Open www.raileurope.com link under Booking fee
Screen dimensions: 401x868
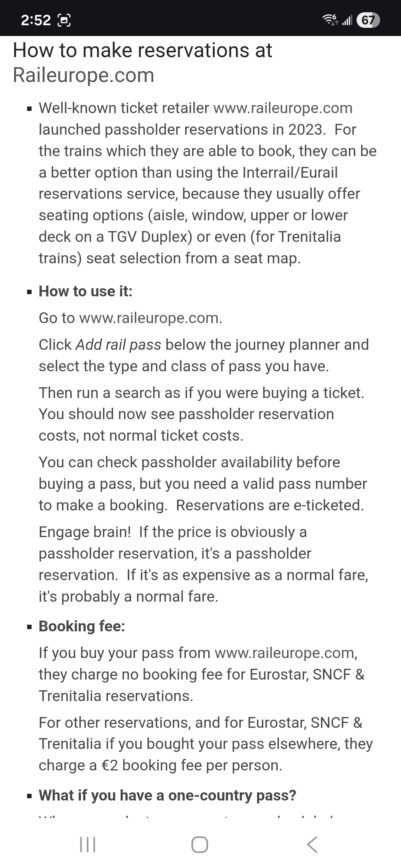[x=285, y=653]
